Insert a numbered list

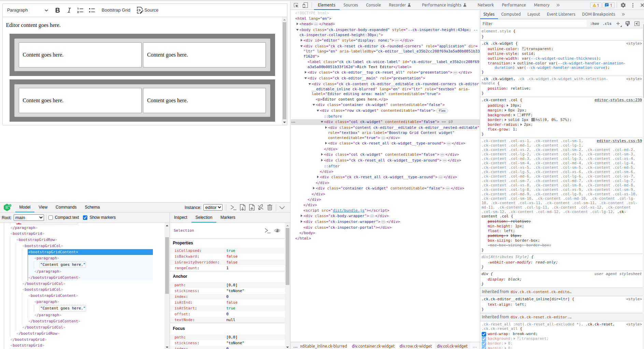point(80,10)
